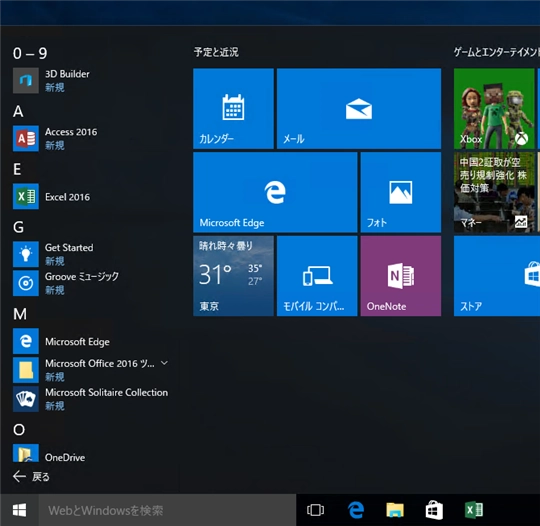
Task: Click the M letter header
Action: (20, 314)
